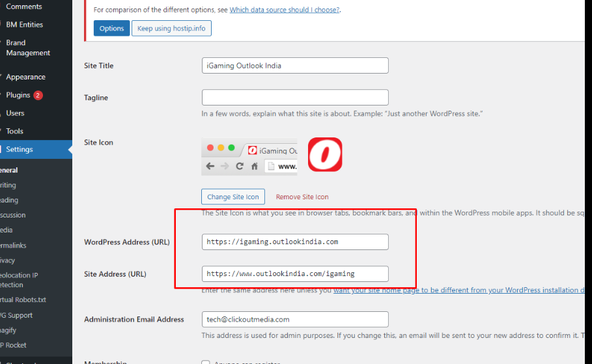Open Media settings submenu
592x364 pixels.
6,230
